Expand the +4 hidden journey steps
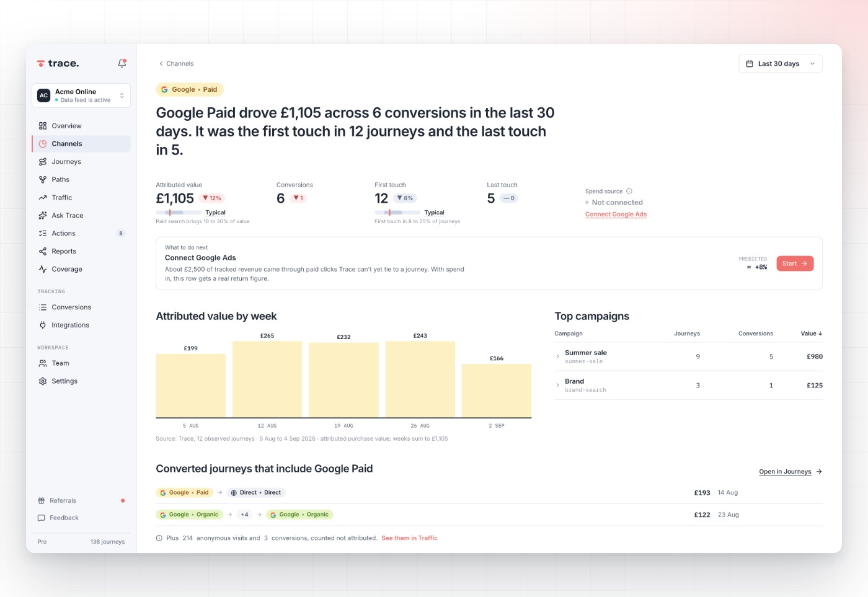 coord(245,515)
